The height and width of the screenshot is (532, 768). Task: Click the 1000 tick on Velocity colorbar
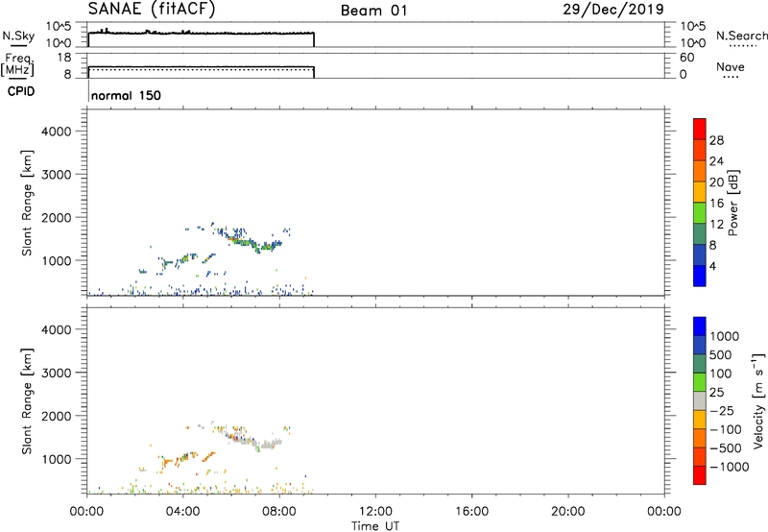pyautogui.click(x=725, y=336)
